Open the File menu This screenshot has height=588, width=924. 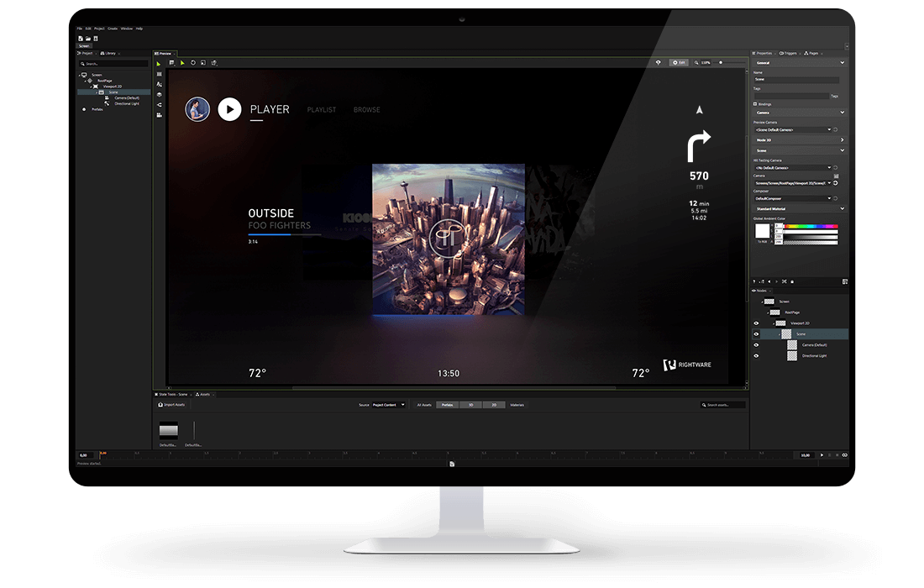(x=80, y=29)
